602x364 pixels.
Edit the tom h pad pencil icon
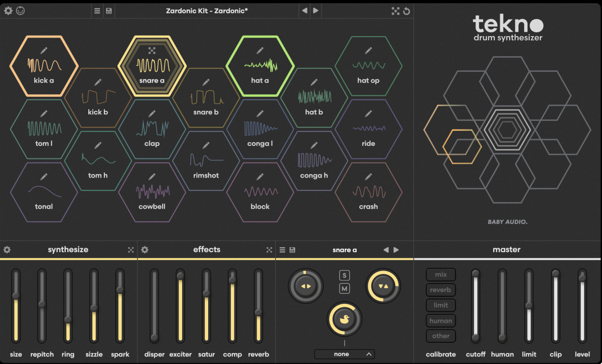click(98, 145)
